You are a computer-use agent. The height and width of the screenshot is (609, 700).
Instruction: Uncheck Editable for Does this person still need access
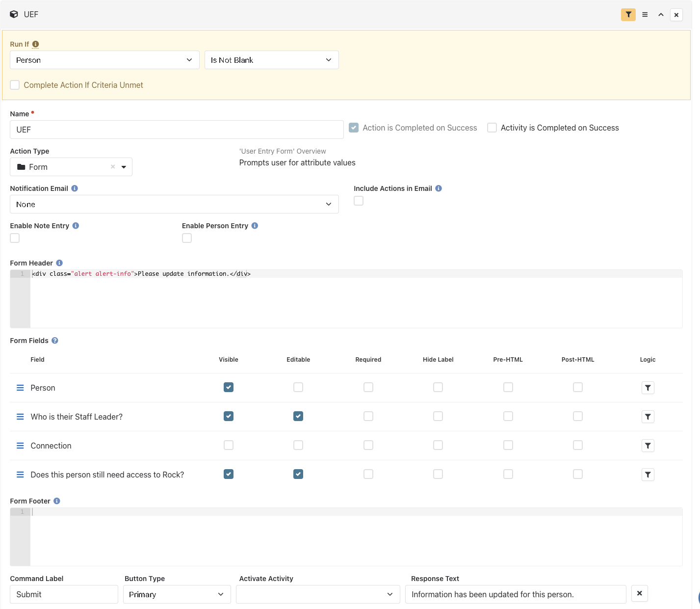(298, 474)
